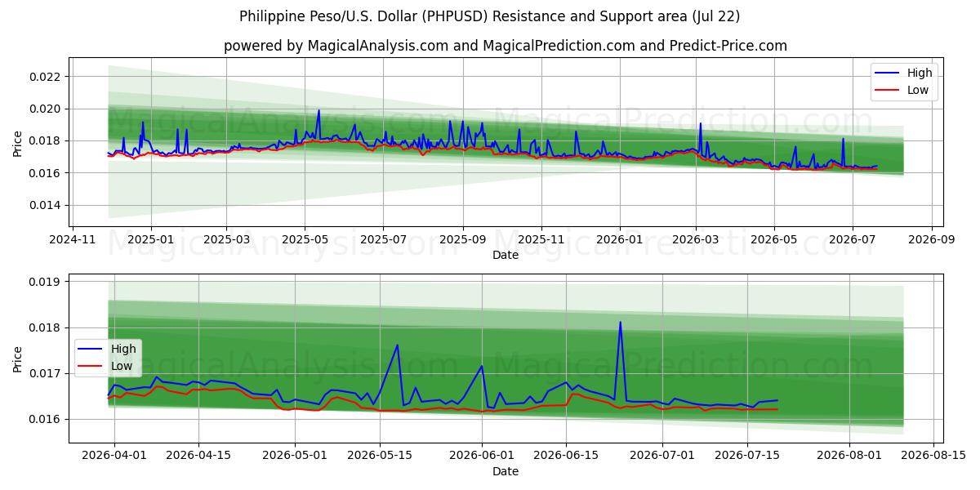Click the 'Date' axis label of top chart
Image resolution: width=980 pixels, height=490 pixels.
click(506, 256)
